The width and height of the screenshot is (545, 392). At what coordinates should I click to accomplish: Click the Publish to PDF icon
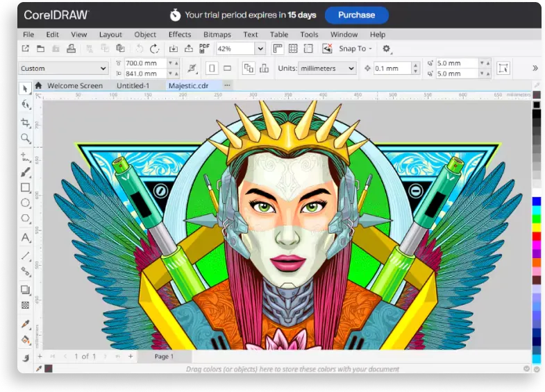(204, 49)
